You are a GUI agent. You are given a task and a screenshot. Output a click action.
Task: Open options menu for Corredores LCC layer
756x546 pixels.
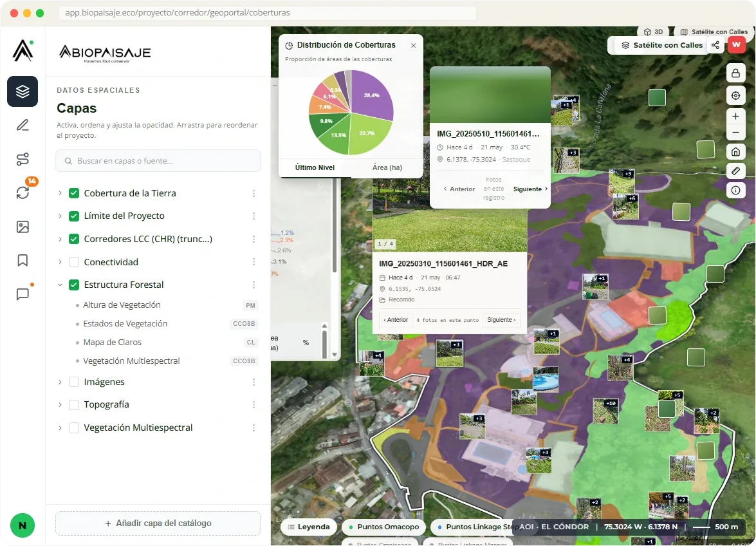(254, 240)
